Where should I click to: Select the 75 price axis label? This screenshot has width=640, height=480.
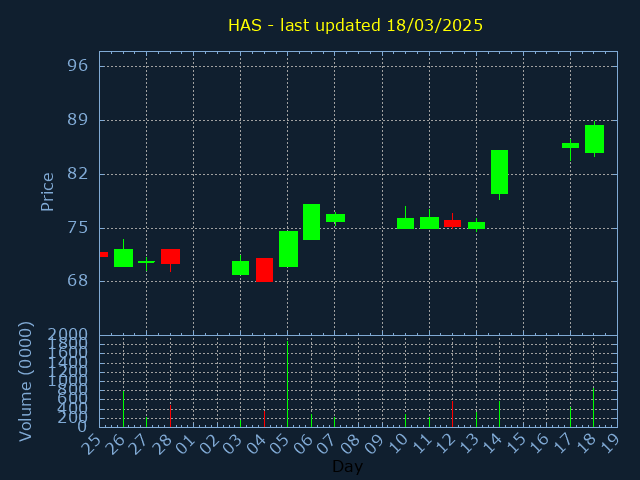click(78, 228)
